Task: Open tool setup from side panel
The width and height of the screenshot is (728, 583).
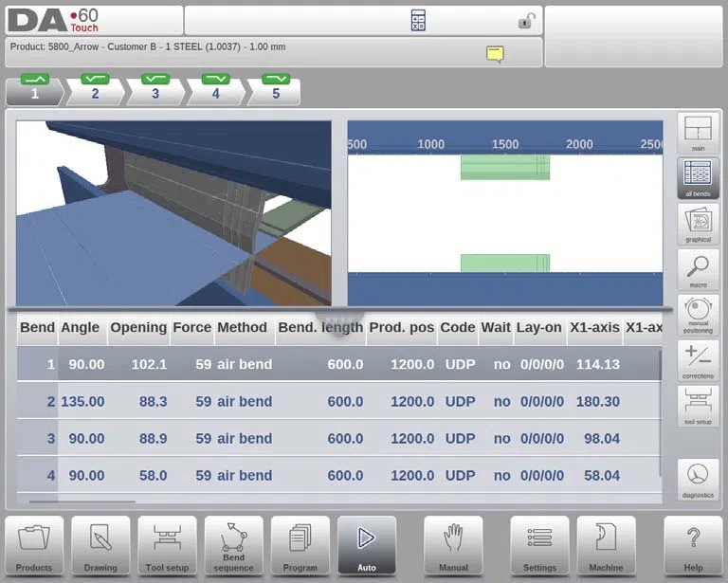Action: click(698, 406)
